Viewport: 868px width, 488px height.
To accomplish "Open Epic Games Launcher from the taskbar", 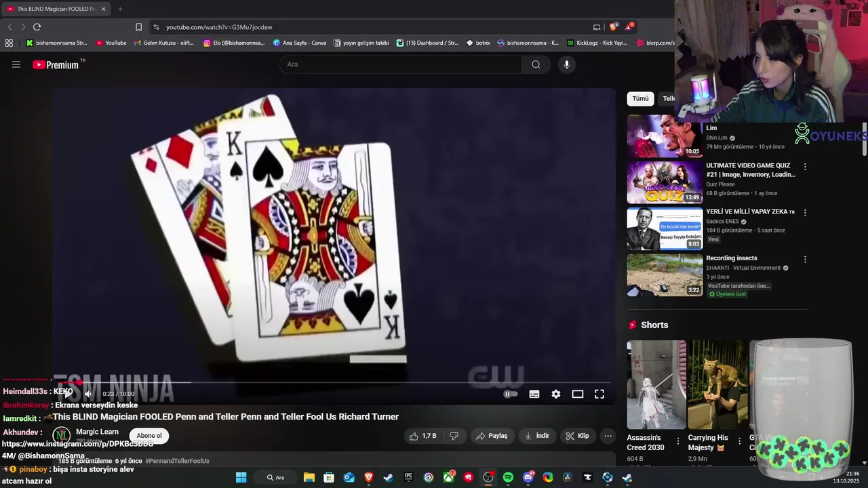I will pyautogui.click(x=408, y=477).
